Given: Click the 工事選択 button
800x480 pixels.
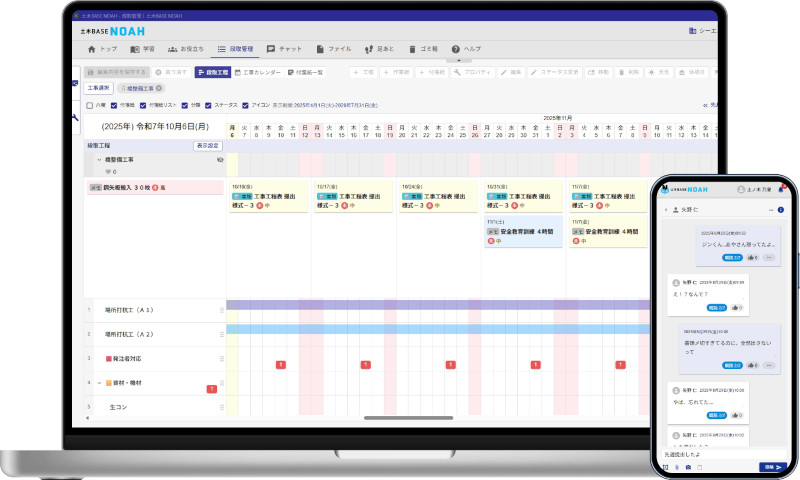Looking at the screenshot, I should pyautogui.click(x=98, y=88).
